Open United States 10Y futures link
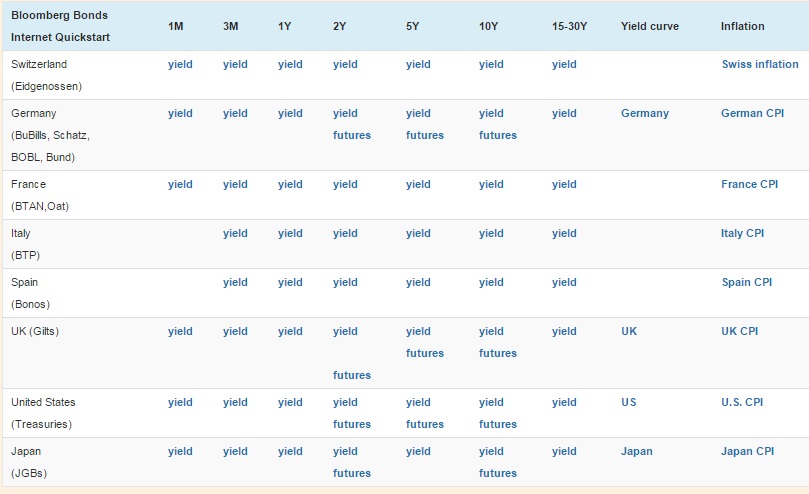This screenshot has height=494, width=809. (497, 424)
